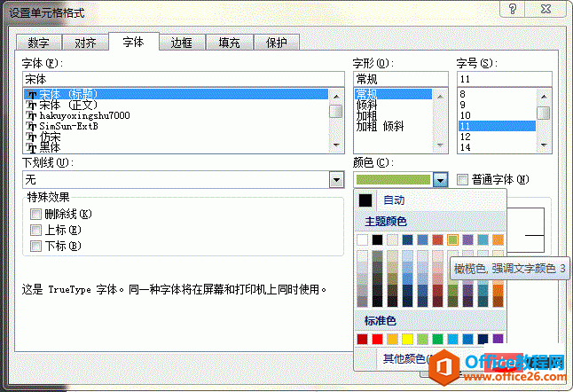Pick tan theme color swatch
Image resolution: width=573 pixels, height=392 pixels.
392,239
